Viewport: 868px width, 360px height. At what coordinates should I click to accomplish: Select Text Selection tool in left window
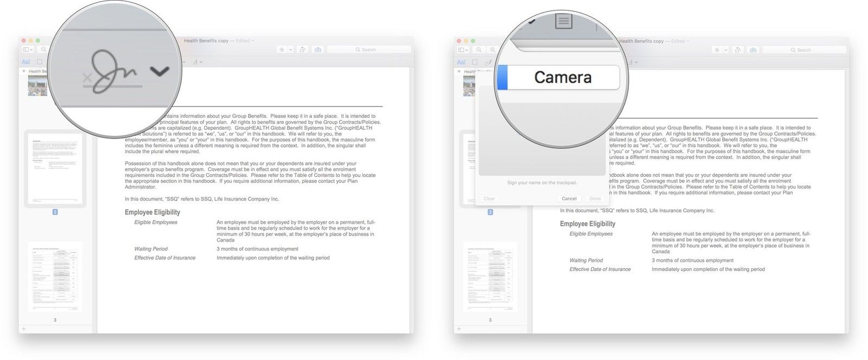26,62
